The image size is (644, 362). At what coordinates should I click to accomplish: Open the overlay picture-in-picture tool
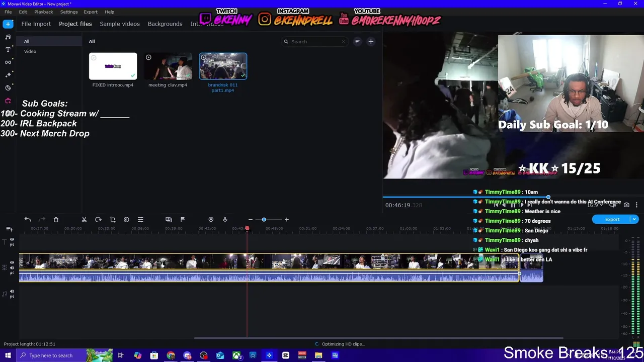click(169, 220)
